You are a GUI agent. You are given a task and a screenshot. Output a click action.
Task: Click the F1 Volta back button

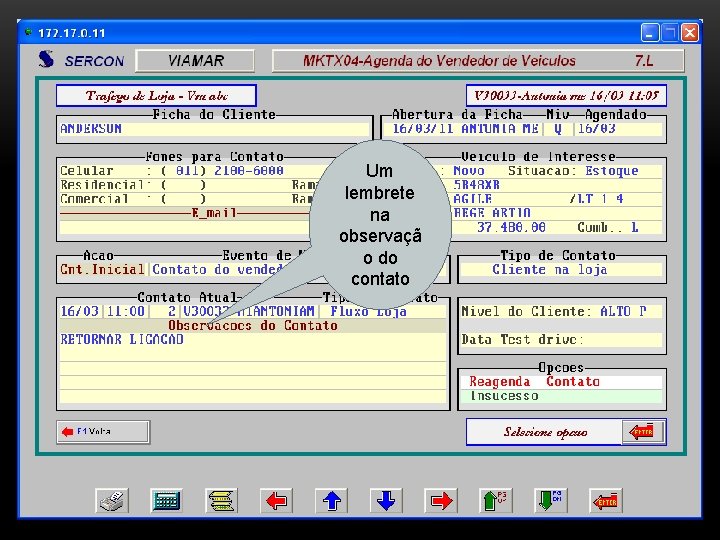coord(103,432)
